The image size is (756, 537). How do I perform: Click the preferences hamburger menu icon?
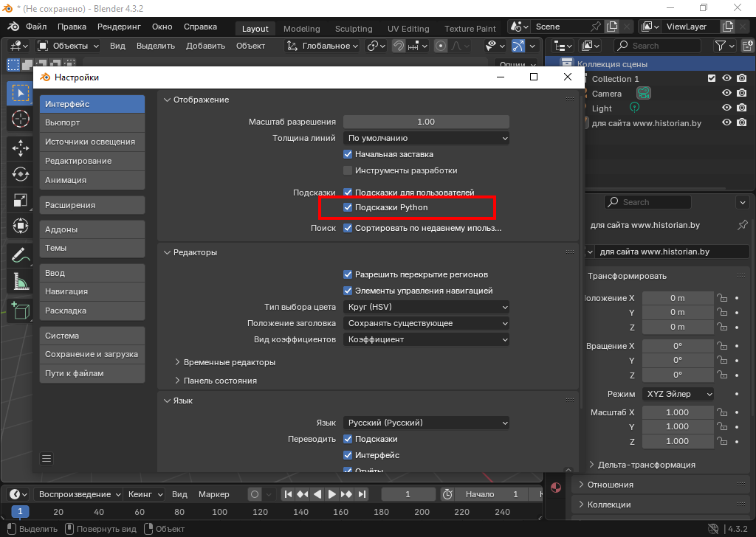47,458
